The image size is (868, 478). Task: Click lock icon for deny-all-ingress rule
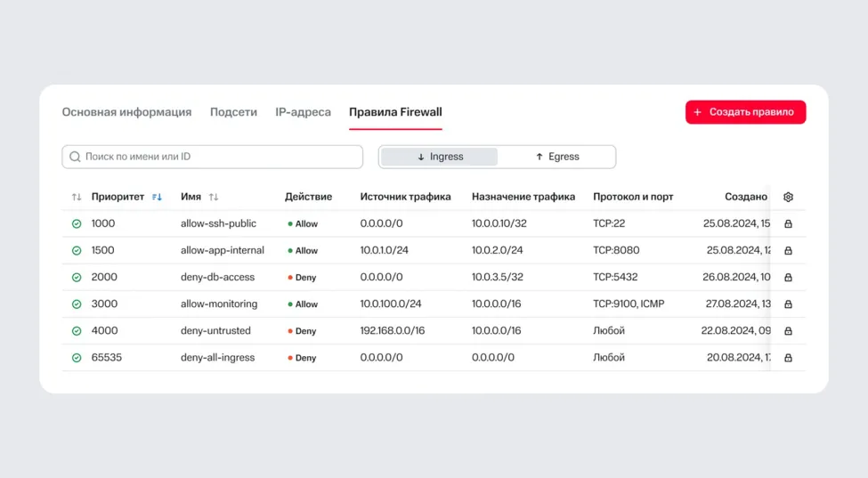click(788, 358)
